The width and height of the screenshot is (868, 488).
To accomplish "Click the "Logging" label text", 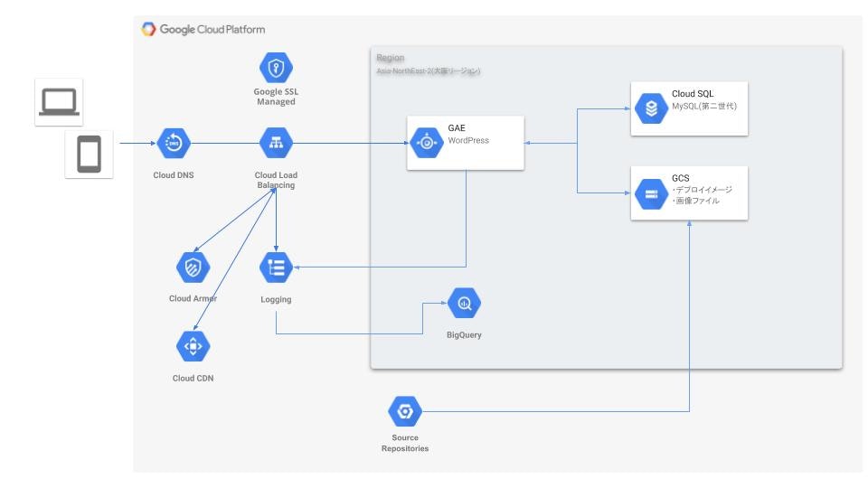I will (x=276, y=299).
